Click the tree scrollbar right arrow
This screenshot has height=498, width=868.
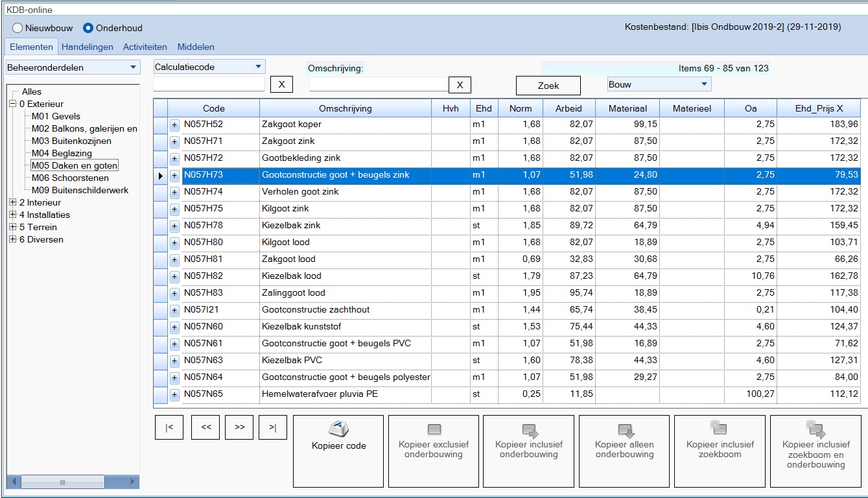(x=133, y=482)
